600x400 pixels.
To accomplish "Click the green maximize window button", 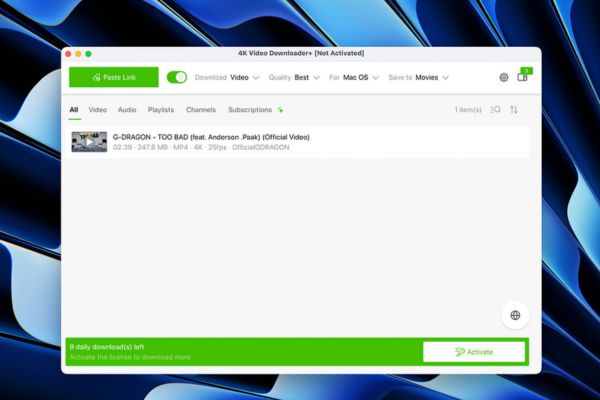I will click(x=88, y=54).
